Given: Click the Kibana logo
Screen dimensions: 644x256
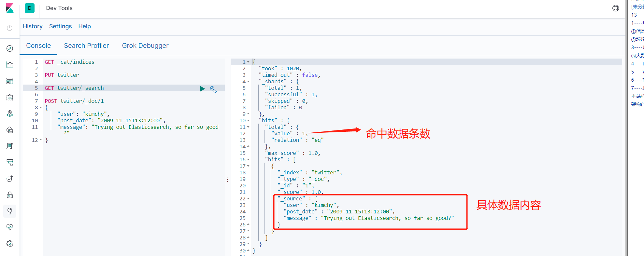Looking at the screenshot, I should click(x=10, y=8).
